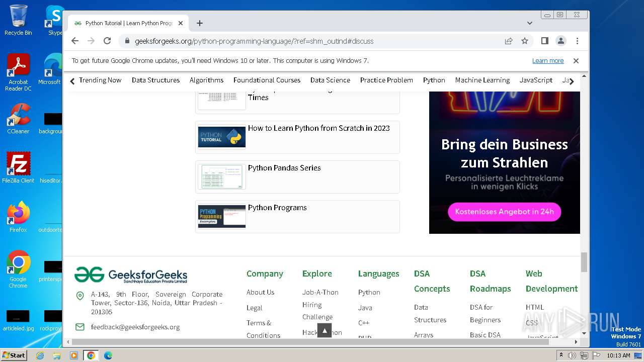Click the GeeksforGeeks footer logo
This screenshot has width=644, height=362.
pyautogui.click(x=131, y=275)
